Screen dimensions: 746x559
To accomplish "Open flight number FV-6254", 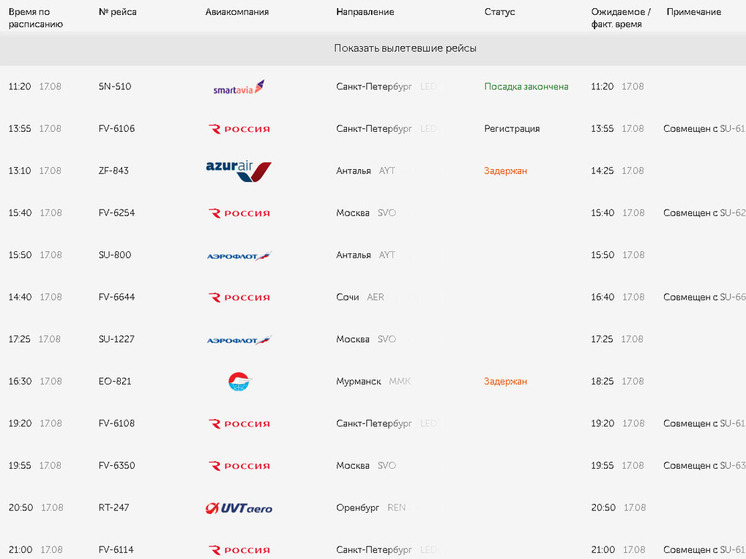I will point(117,213).
